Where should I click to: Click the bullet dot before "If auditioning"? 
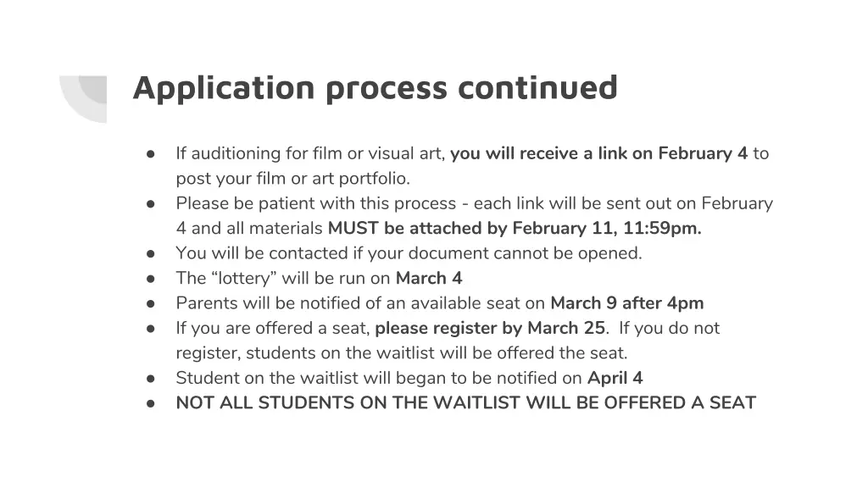(150, 154)
